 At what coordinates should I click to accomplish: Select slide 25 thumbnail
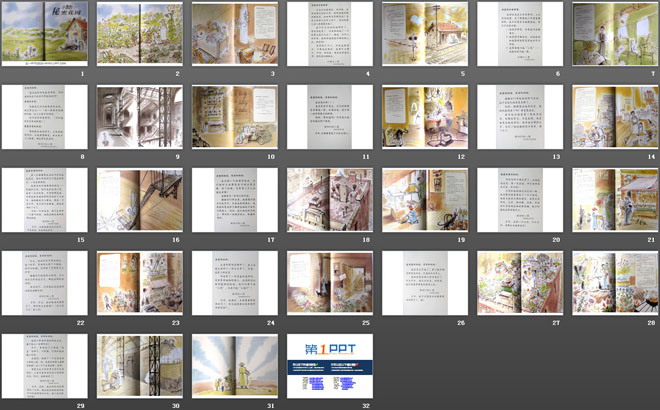330,283
